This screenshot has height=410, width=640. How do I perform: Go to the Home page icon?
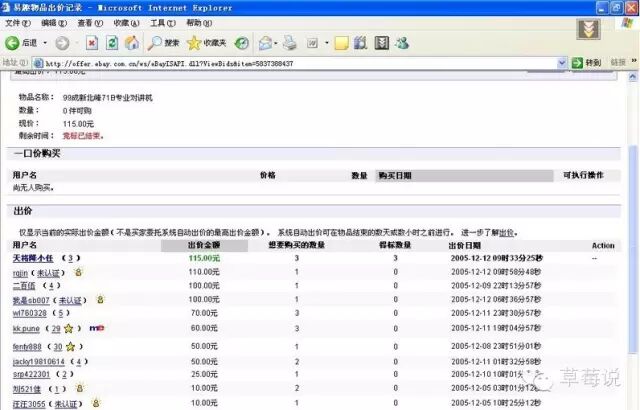[132, 43]
